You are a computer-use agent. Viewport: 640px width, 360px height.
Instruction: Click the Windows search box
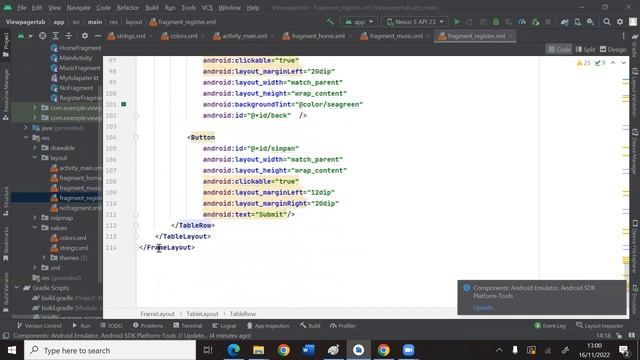tap(110, 350)
